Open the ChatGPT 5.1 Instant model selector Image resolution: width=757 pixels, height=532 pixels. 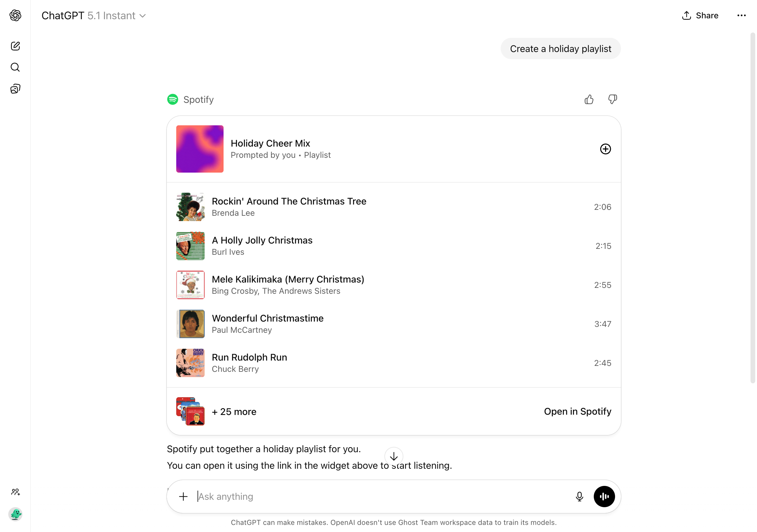(x=94, y=15)
